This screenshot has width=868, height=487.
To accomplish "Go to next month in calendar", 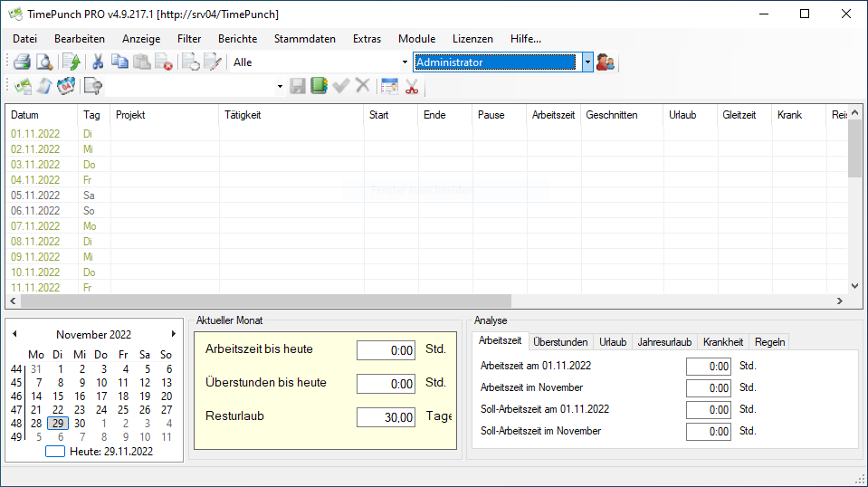I will click(x=174, y=334).
